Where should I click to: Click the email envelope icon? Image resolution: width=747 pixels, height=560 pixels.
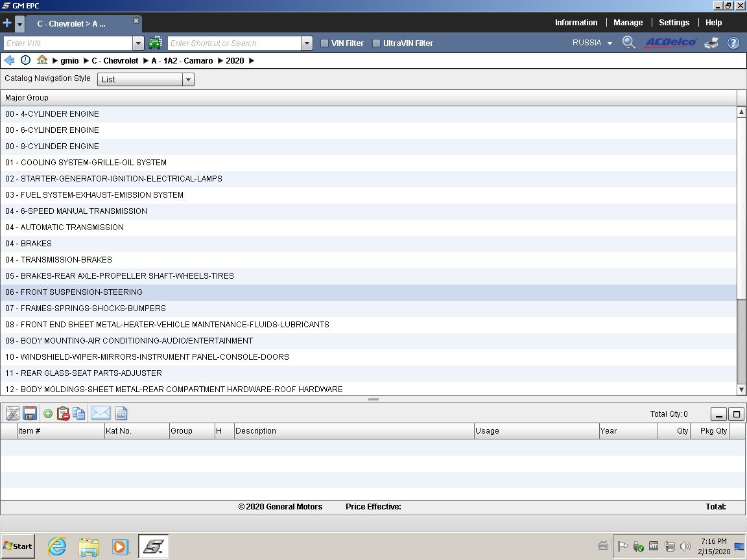(101, 413)
